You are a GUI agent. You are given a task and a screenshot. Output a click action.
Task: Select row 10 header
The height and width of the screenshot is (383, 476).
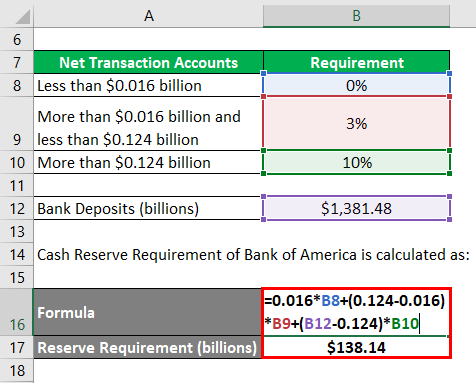[x=17, y=162]
